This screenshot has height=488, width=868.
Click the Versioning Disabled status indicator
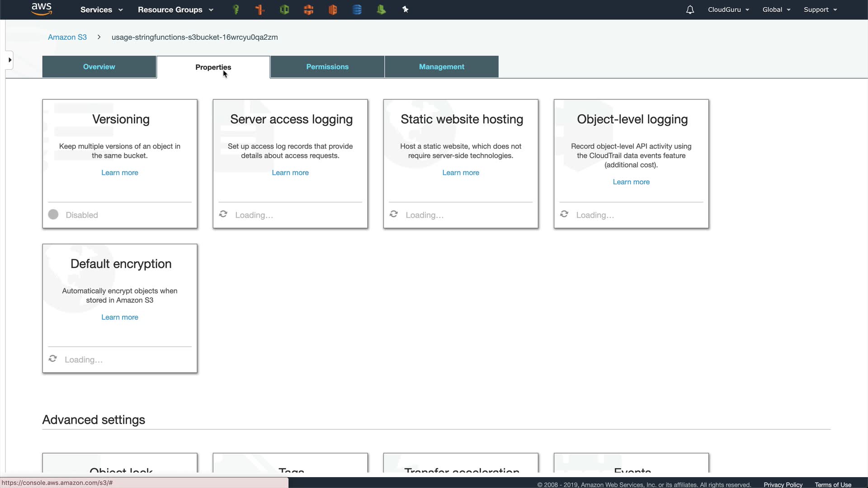pyautogui.click(x=73, y=215)
